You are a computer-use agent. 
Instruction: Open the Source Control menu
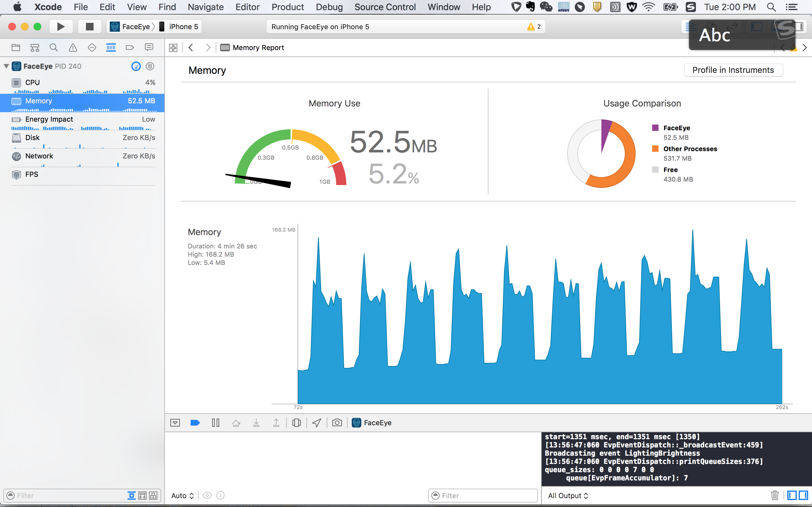click(385, 7)
